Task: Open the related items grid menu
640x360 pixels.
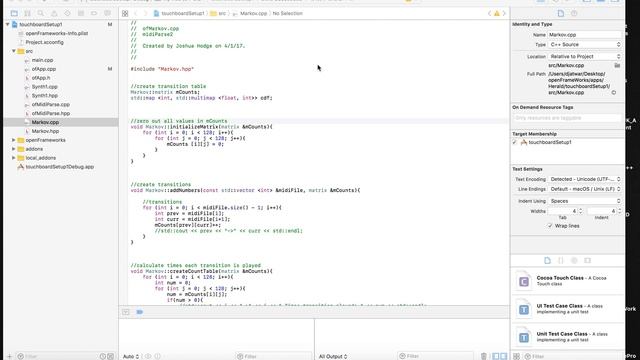Action: pos(125,13)
